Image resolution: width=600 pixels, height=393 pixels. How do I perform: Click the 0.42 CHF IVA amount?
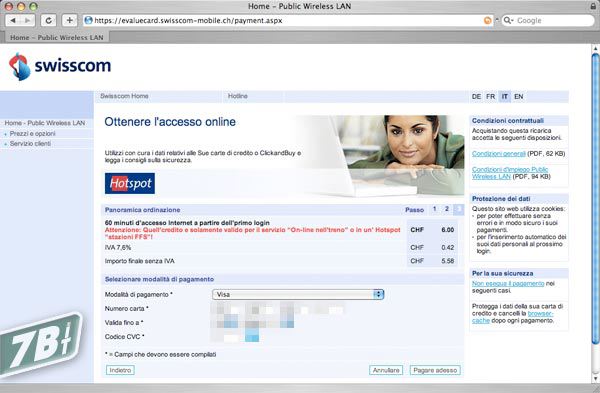(x=448, y=248)
